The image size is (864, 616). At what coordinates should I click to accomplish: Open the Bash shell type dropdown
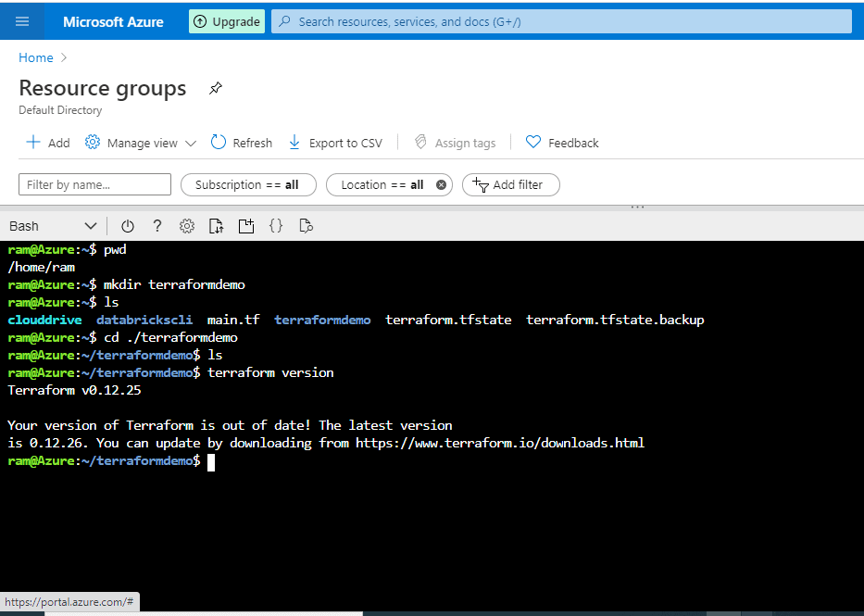[x=53, y=226]
